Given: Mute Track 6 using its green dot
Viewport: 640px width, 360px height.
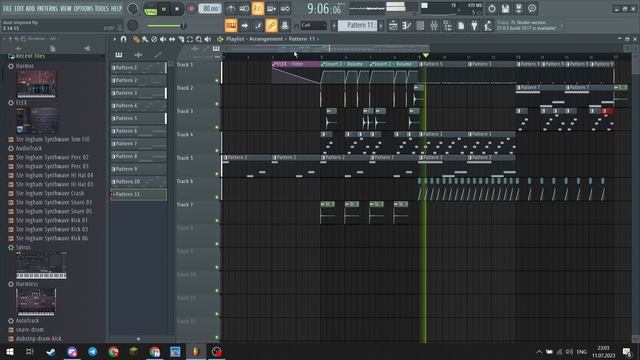Looking at the screenshot, I should 217,198.
